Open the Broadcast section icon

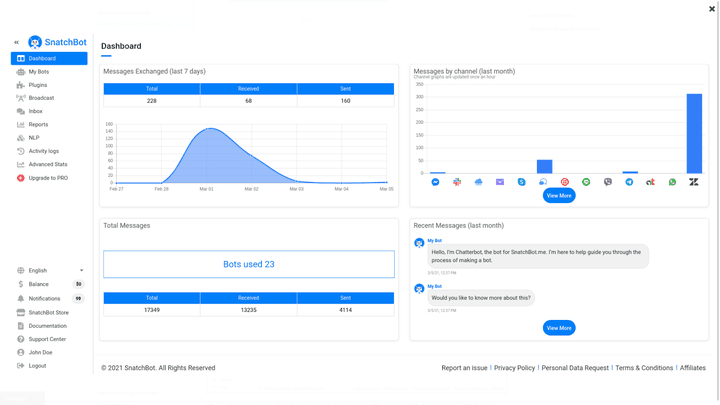(x=21, y=98)
